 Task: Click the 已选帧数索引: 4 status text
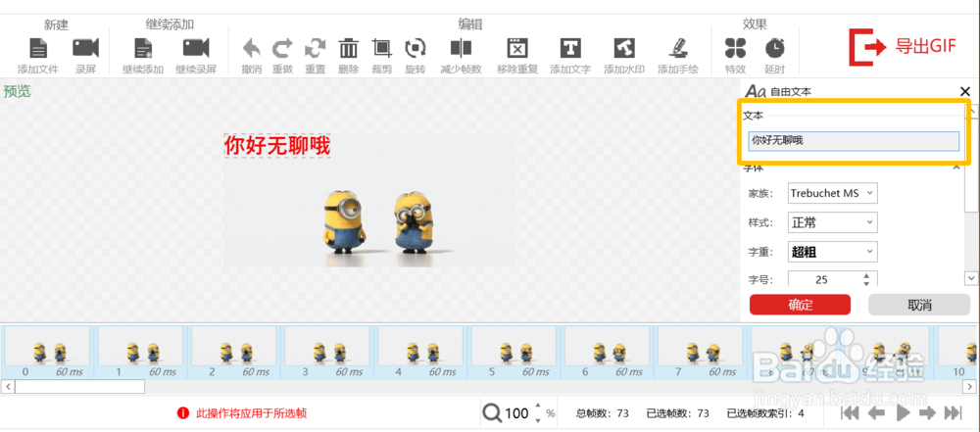click(765, 413)
